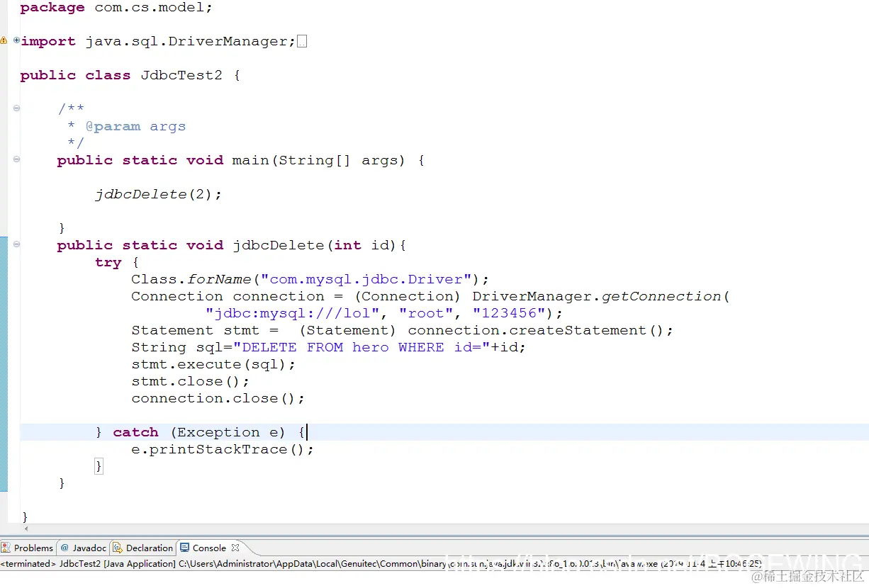Click "@param" in the Javadoc comment

tap(113, 126)
